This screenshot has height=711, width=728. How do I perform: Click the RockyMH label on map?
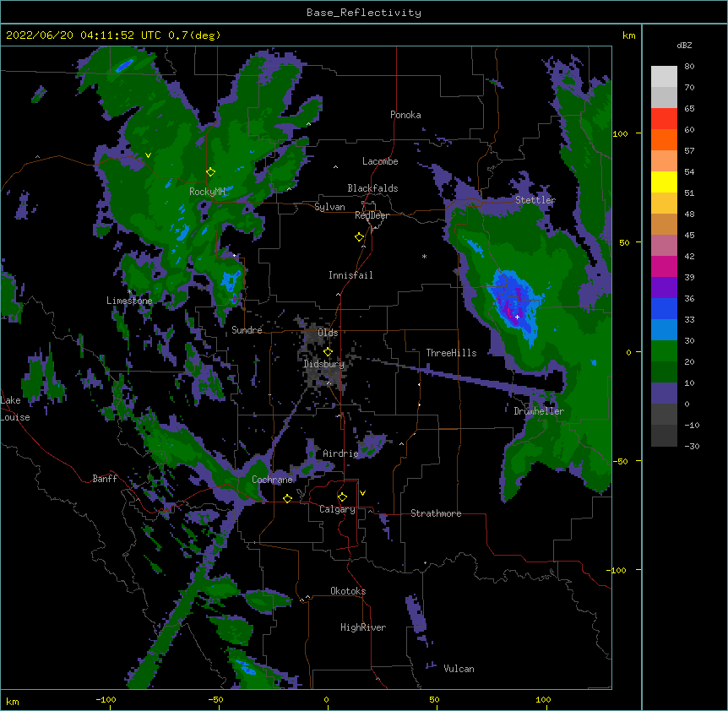[x=207, y=192]
